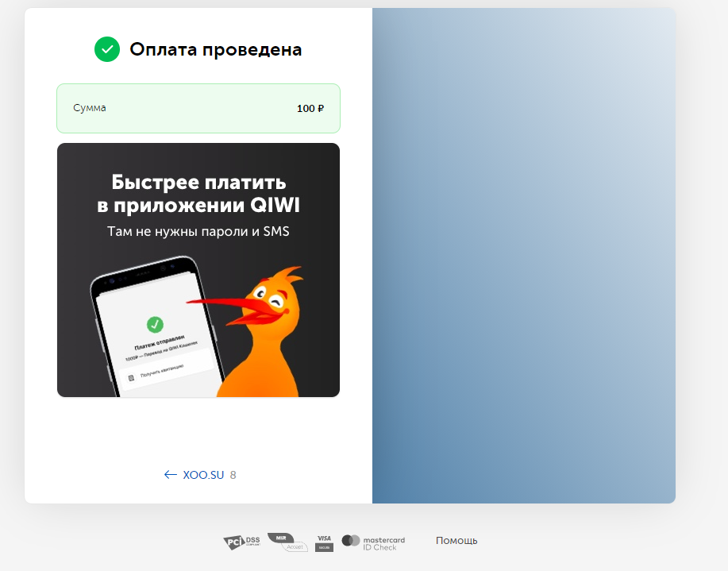Image resolution: width=728 pixels, height=571 pixels.
Task: Click the back arrow beside XOO.SU
Action: coord(171,474)
